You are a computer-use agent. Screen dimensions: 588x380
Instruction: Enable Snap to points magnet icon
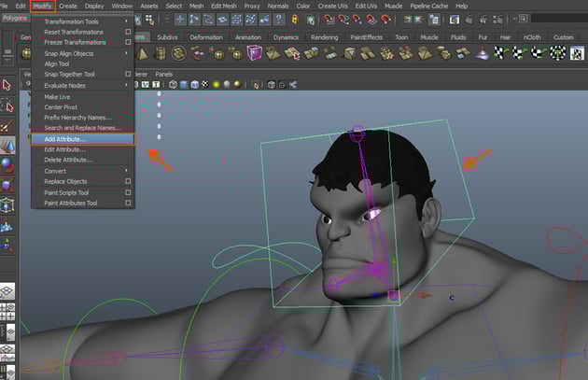click(357, 19)
